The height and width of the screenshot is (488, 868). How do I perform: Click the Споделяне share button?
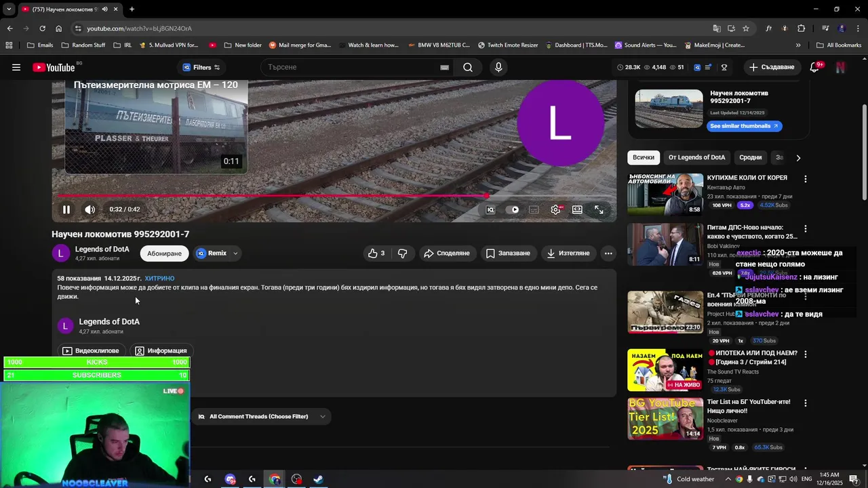click(447, 253)
